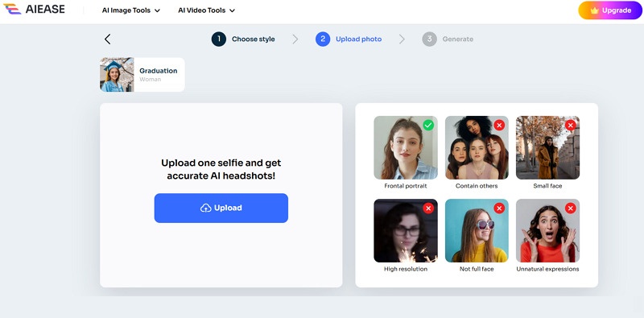Click red X on High resolution
This screenshot has height=318, width=644.
428,209
